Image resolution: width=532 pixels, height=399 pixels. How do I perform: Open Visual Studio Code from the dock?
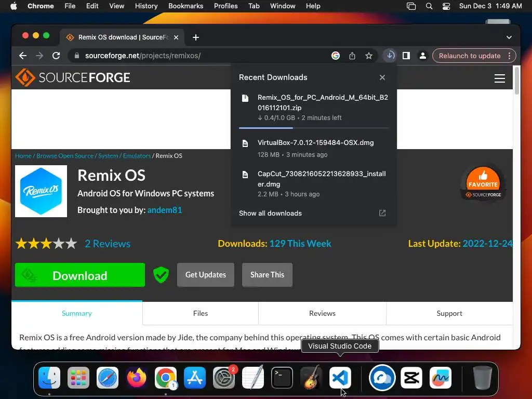[x=340, y=378]
